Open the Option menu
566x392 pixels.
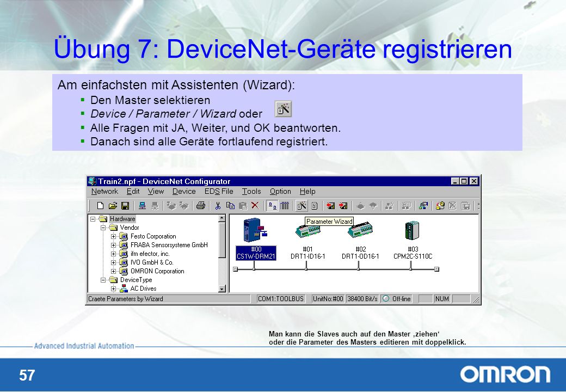coord(280,191)
